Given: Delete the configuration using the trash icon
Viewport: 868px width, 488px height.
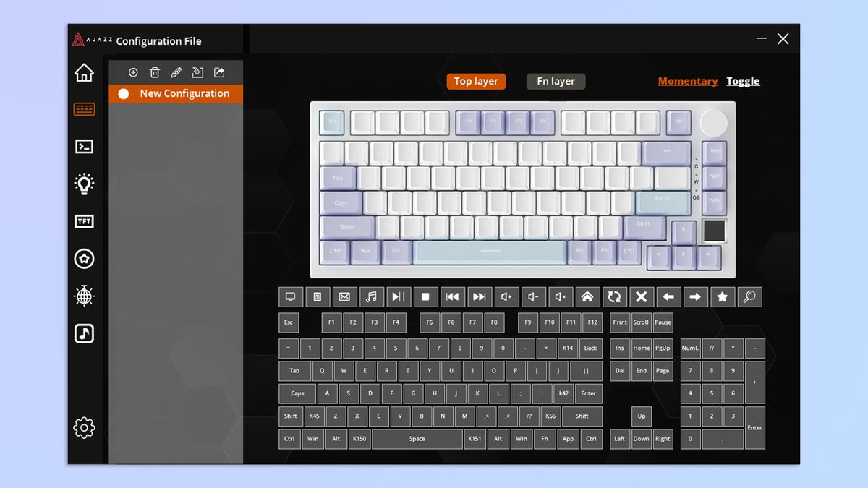Looking at the screenshot, I should [155, 72].
